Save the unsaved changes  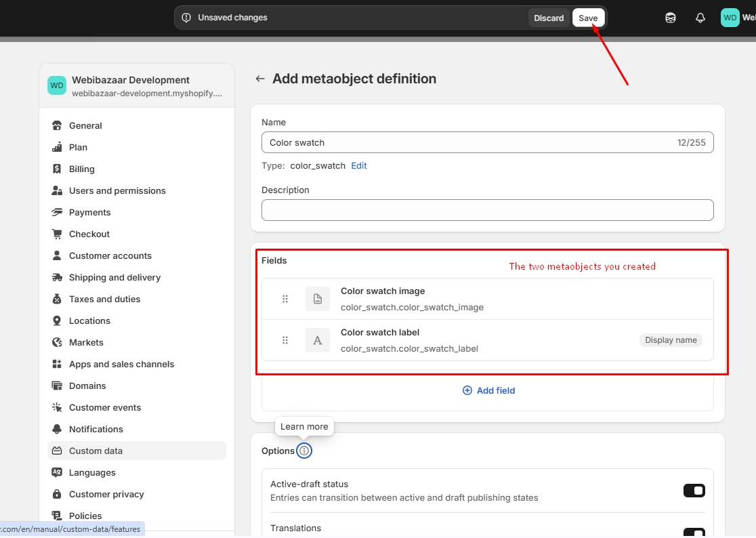pyautogui.click(x=588, y=18)
